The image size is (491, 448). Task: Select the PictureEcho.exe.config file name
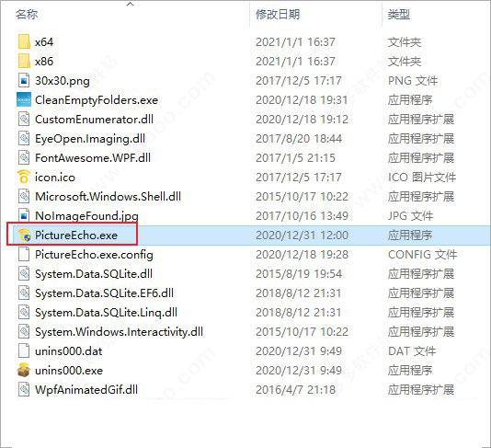click(94, 255)
